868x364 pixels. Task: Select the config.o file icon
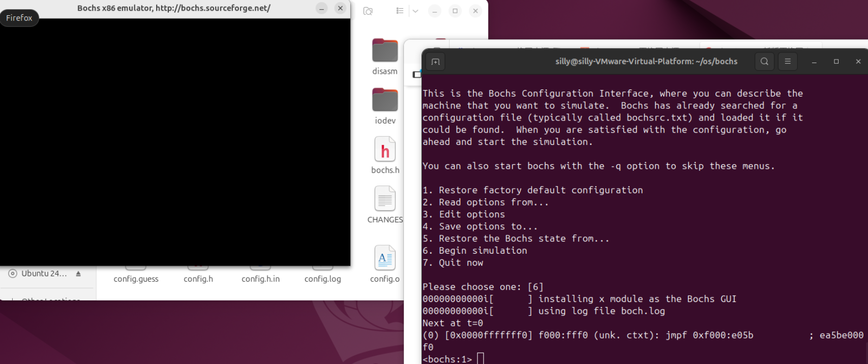click(x=385, y=258)
